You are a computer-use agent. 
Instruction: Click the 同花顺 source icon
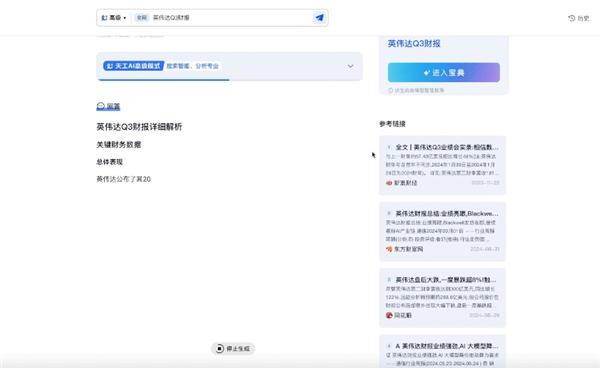pos(389,315)
